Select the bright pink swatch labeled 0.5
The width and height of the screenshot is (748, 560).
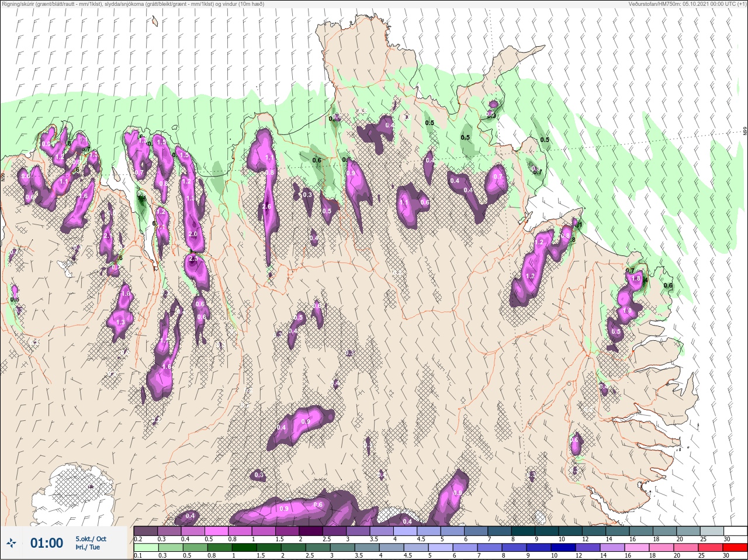pos(216,530)
